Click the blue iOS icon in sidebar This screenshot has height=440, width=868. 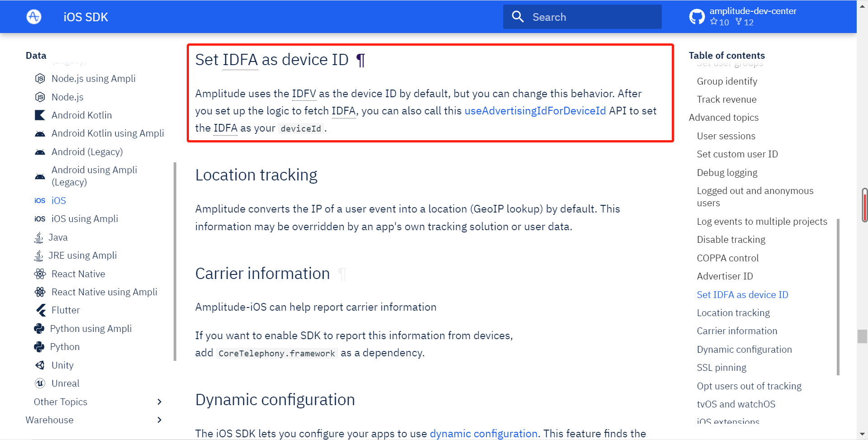point(40,200)
